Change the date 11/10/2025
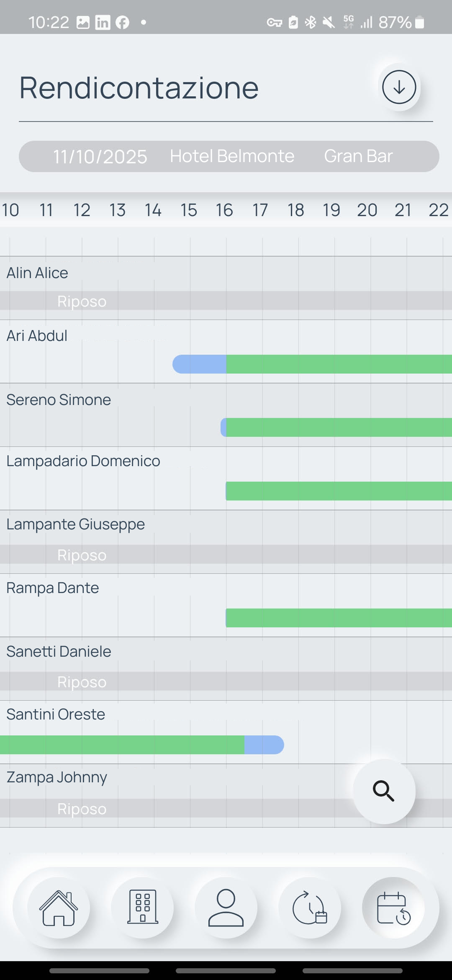Viewport: 452px width, 980px height. click(100, 157)
